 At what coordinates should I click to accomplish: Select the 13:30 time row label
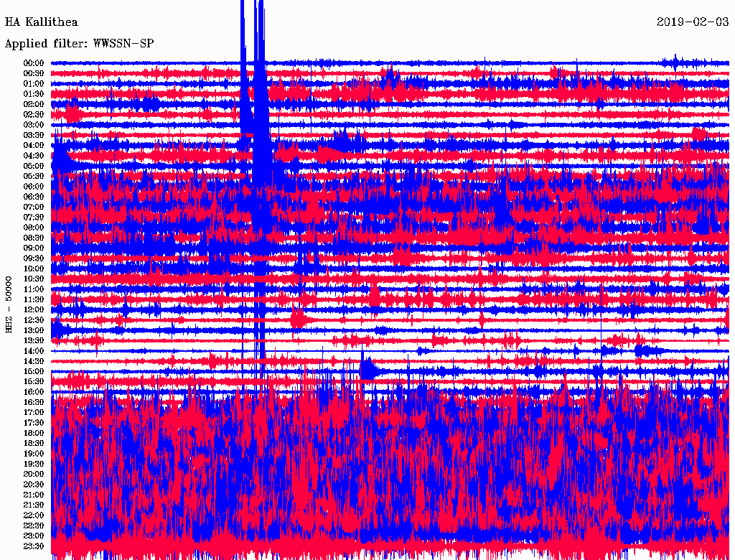(34, 340)
